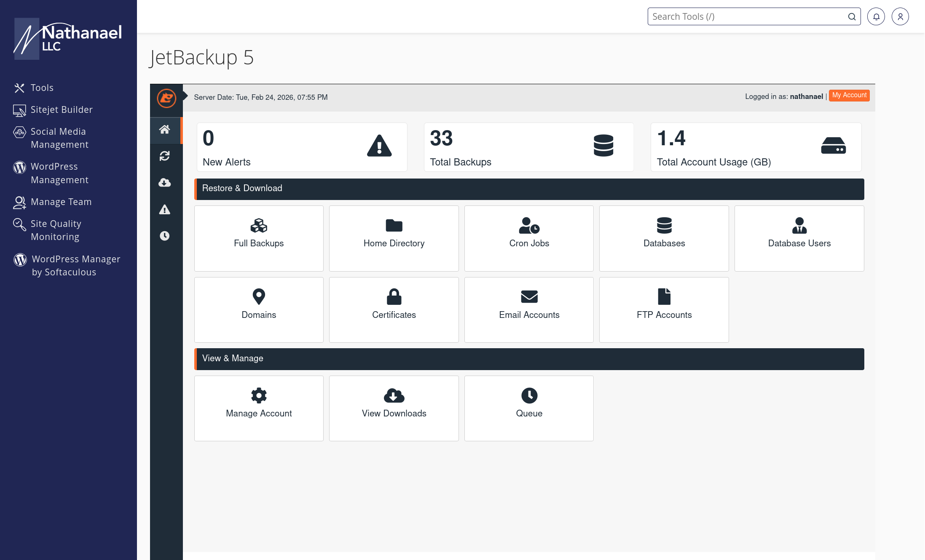Open the Domains pin tile
Image resolution: width=925 pixels, height=560 pixels.
coord(259,310)
